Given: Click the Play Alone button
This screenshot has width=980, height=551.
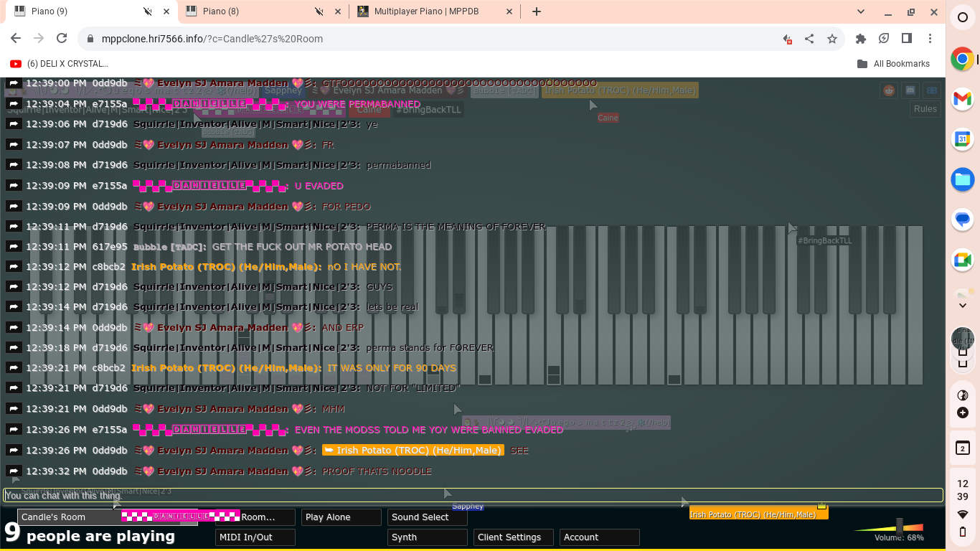Looking at the screenshot, I should (x=341, y=517).
